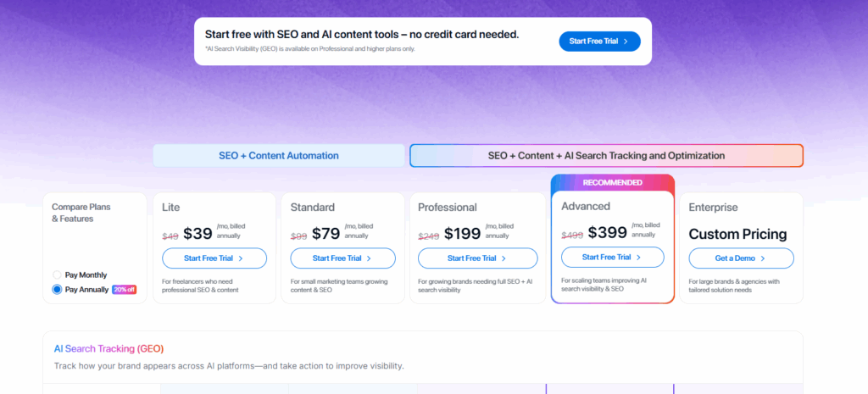Viewport: 868px width, 394px height.
Task: Start free trial for Advanced plan
Action: 612,257
